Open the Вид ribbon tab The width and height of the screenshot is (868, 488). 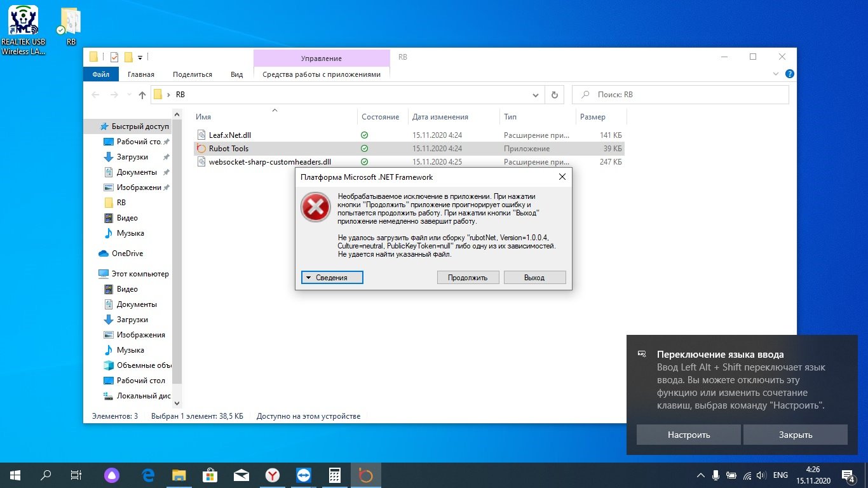click(236, 74)
